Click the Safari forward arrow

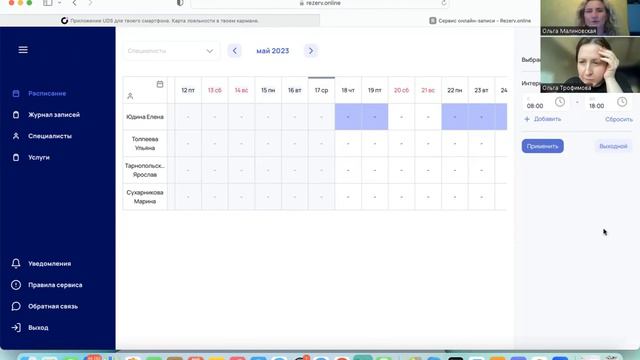click(x=90, y=3)
